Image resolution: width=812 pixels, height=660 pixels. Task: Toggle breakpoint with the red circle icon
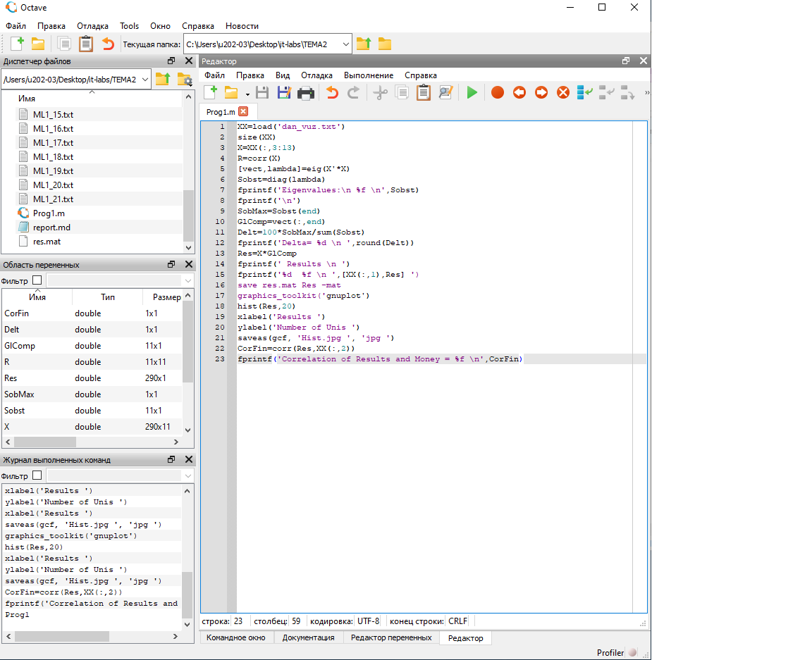[x=498, y=92]
